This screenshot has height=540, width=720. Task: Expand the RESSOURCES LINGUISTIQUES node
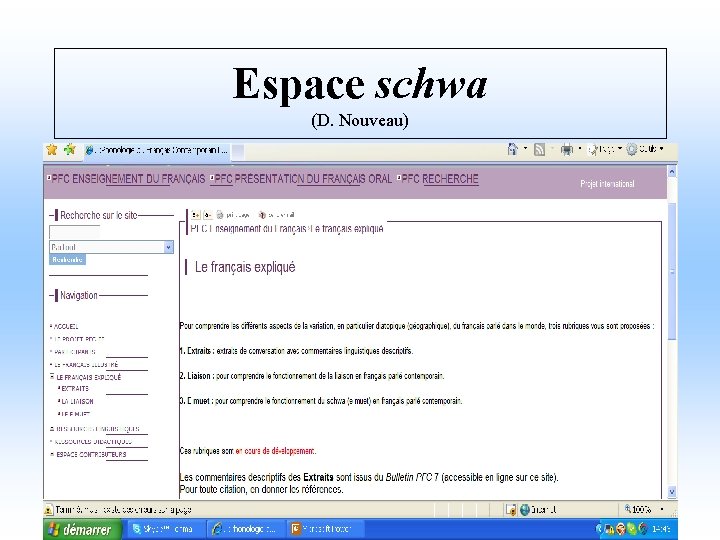(x=52, y=428)
